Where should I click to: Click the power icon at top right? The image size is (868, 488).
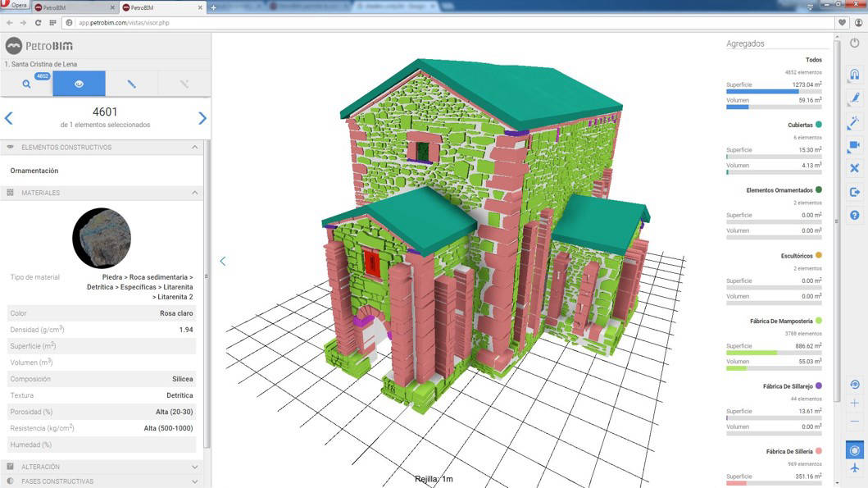pyautogui.click(x=854, y=43)
